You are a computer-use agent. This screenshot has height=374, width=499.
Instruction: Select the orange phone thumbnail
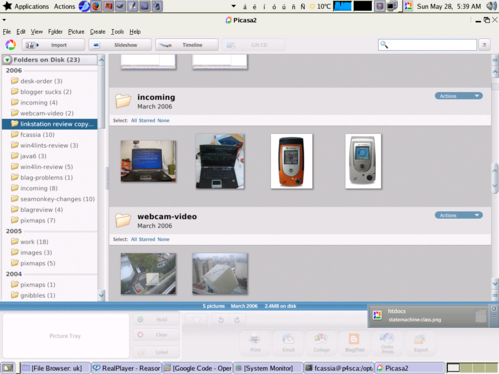click(292, 161)
